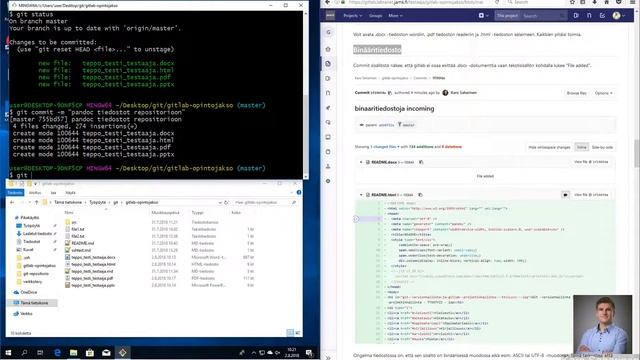Toggle Hide whitespace changes
The height and width of the screenshot is (360, 640).
tap(549, 147)
